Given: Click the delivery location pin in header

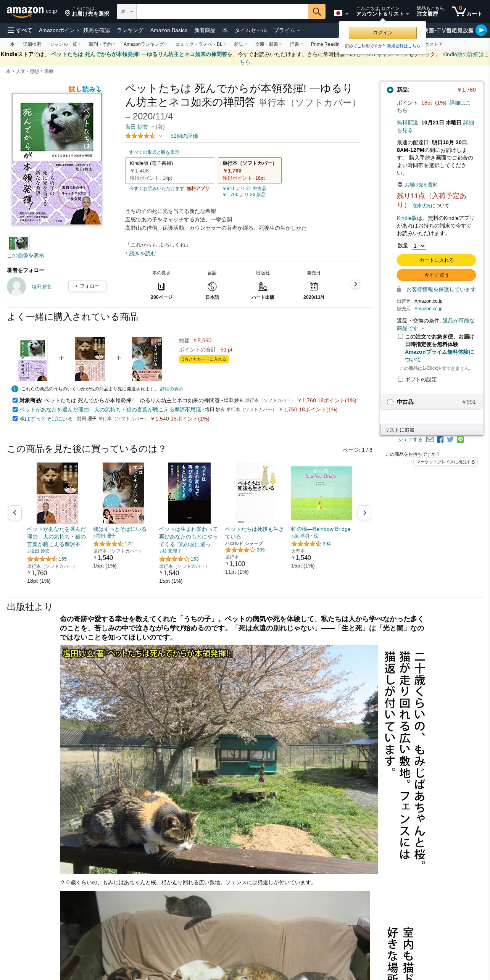Looking at the screenshot, I should (x=68, y=13).
